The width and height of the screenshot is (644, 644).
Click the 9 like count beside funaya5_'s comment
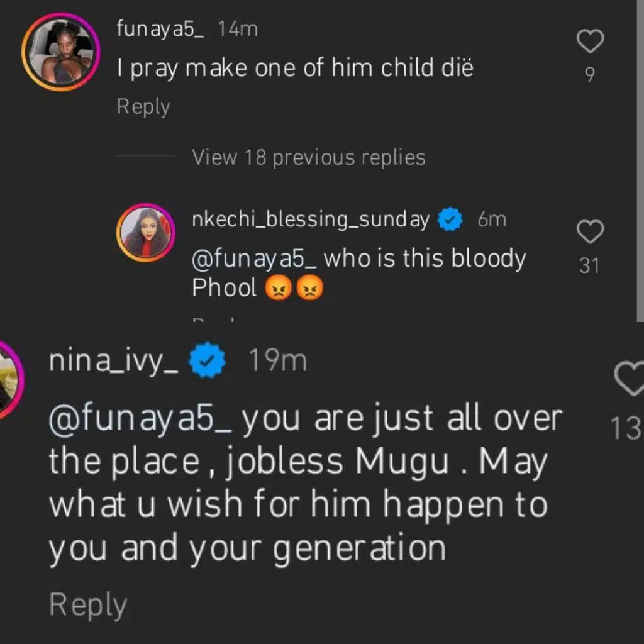[590, 74]
